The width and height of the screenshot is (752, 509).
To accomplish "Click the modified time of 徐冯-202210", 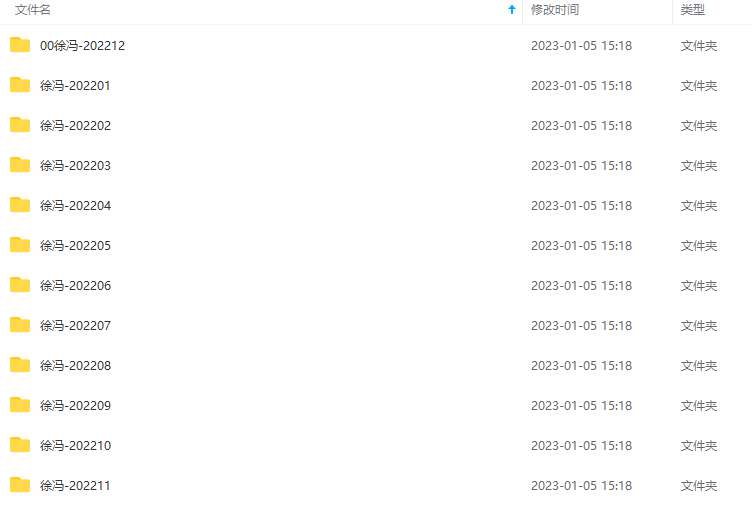I will (581, 446).
